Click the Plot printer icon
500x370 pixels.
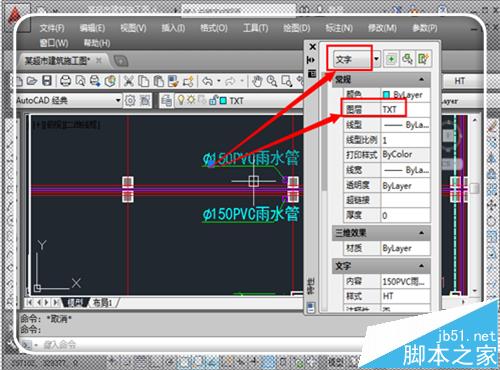(x=65, y=81)
